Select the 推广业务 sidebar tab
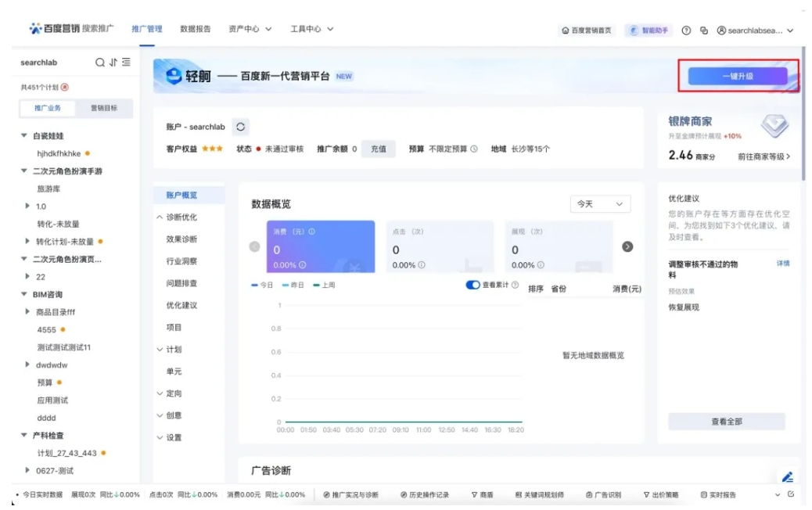812x510 pixels. [48, 108]
